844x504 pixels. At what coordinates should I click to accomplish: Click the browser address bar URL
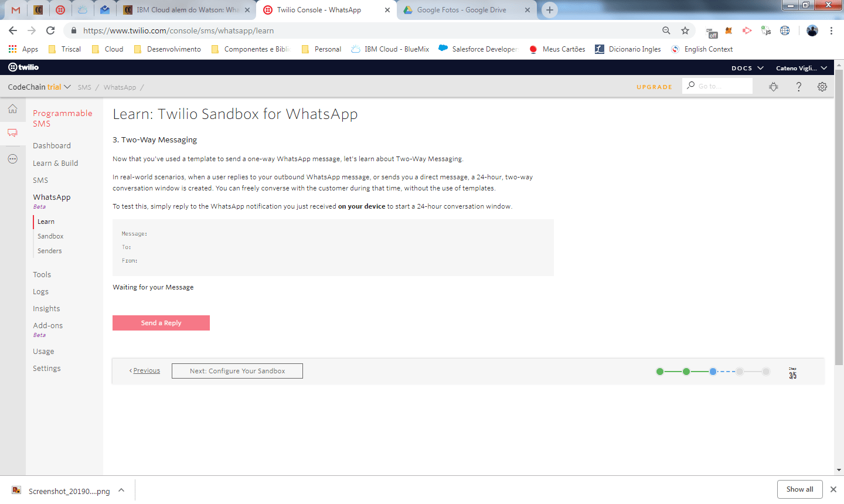click(178, 30)
